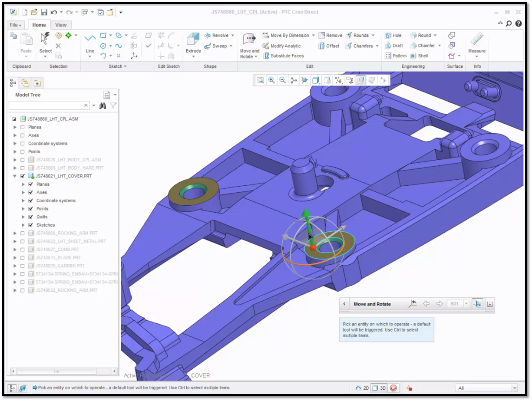Switch to the Home ribbon tab

coord(39,25)
